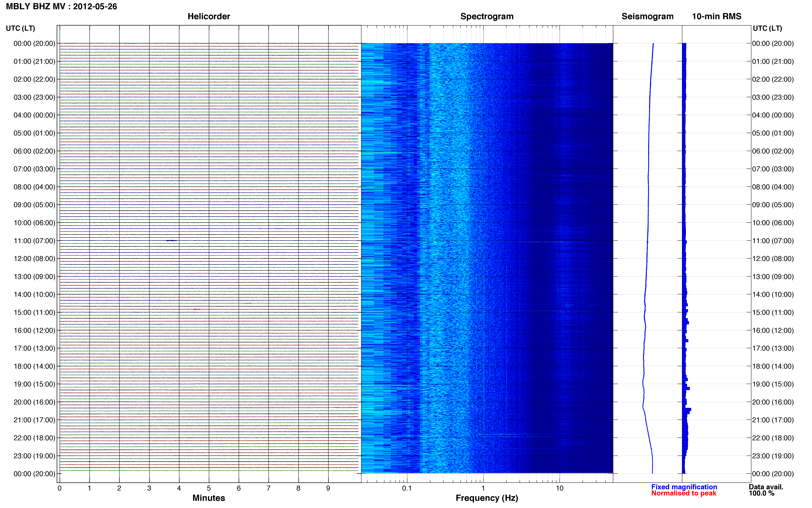
Task: Click the left axis label '01:00 (21:00)'
Action: (34, 62)
